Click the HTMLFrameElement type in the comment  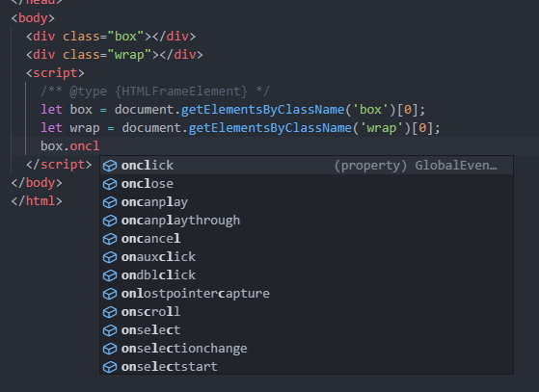tap(181, 91)
